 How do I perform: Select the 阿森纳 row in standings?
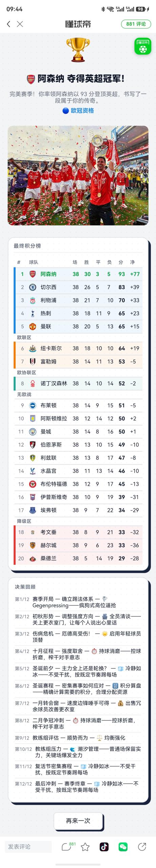[x=78, y=274]
